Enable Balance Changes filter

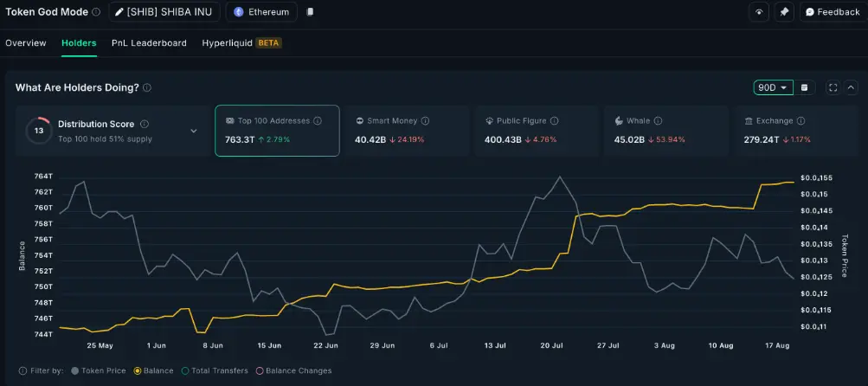(294, 370)
